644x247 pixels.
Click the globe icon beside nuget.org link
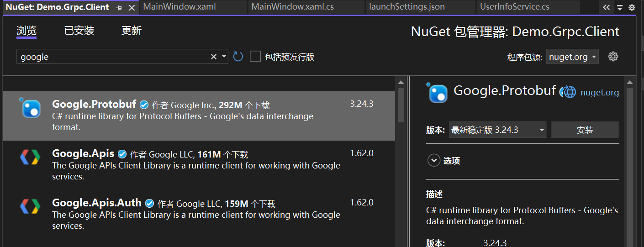tap(568, 92)
